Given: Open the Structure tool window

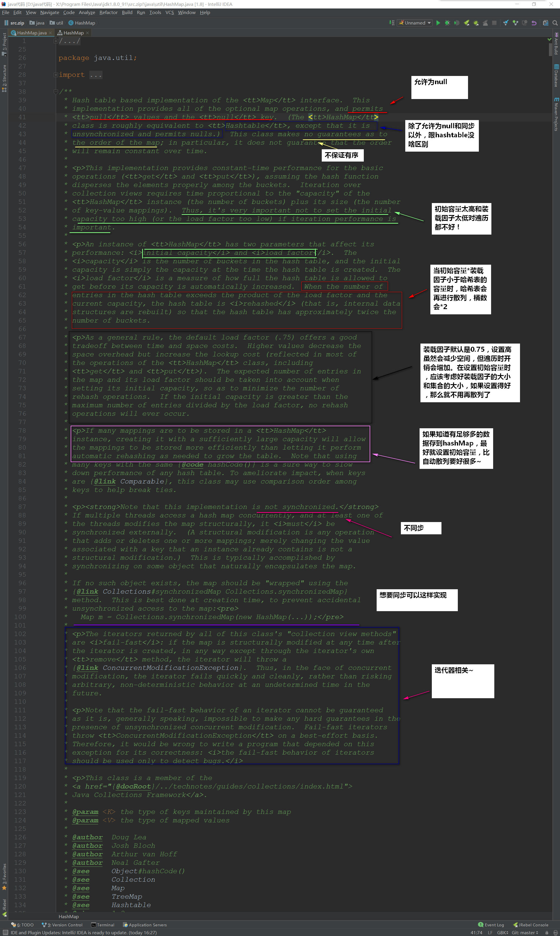Looking at the screenshot, I should point(4,78).
